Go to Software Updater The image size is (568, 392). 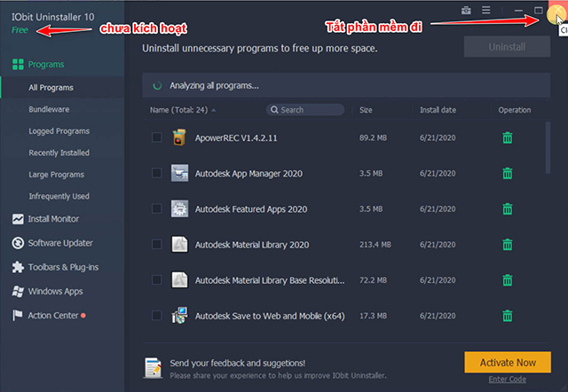60,243
